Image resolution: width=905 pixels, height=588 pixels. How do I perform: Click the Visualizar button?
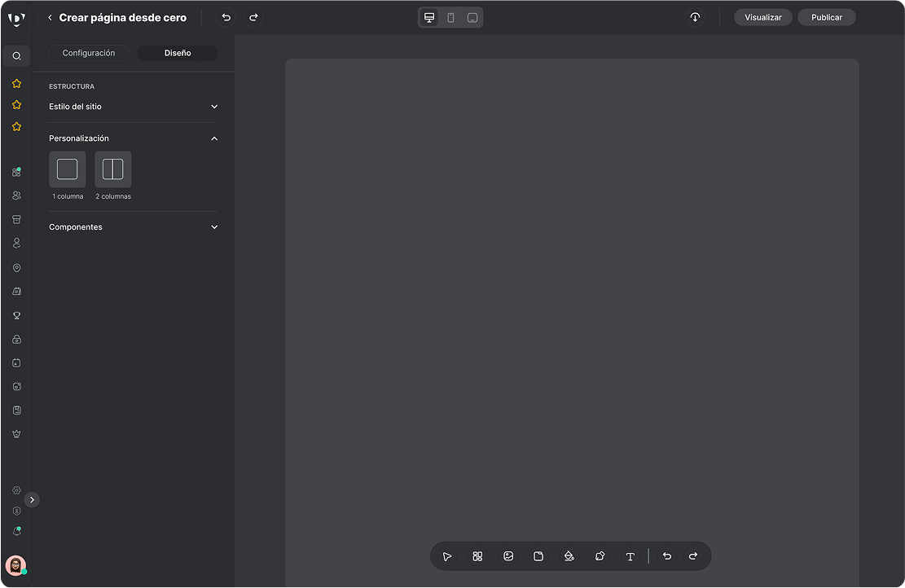point(762,17)
